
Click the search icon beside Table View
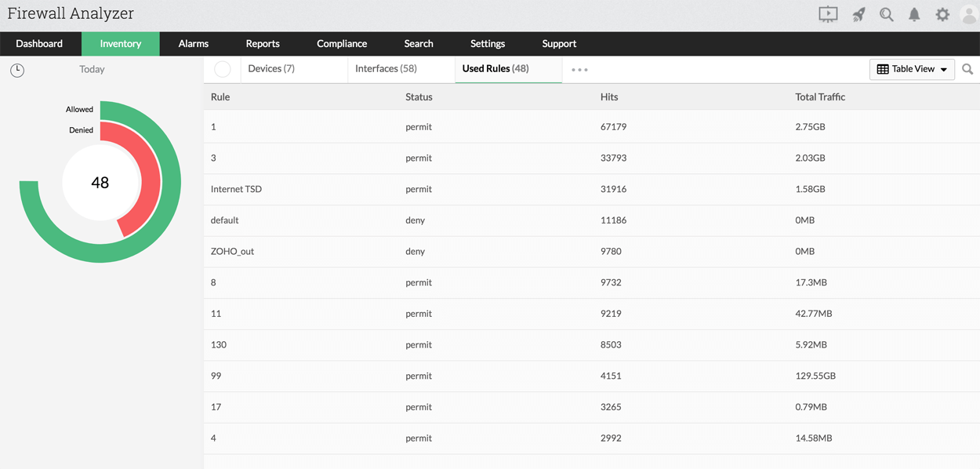tap(967, 69)
